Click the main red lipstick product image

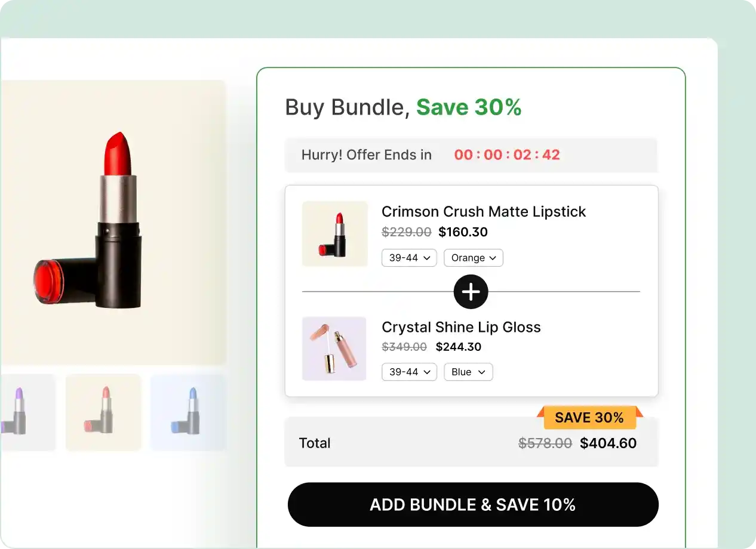(113, 221)
